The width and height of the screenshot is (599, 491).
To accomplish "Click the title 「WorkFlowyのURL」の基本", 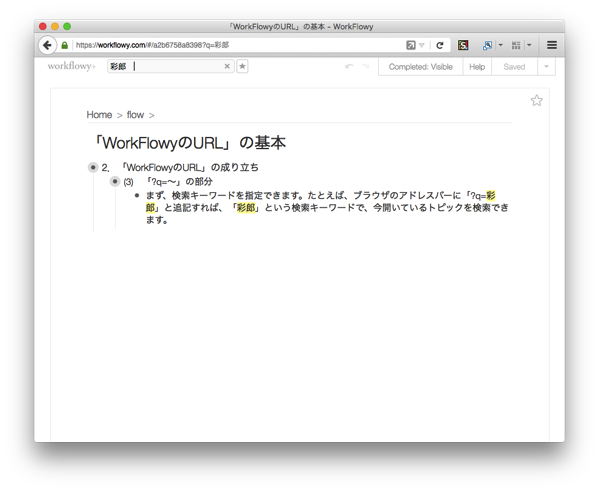I will (x=189, y=143).
